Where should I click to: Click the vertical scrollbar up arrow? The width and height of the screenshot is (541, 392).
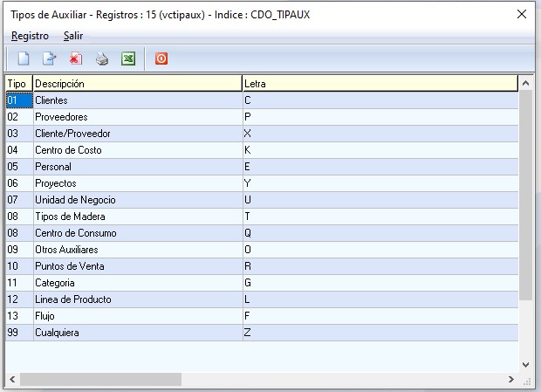point(525,83)
